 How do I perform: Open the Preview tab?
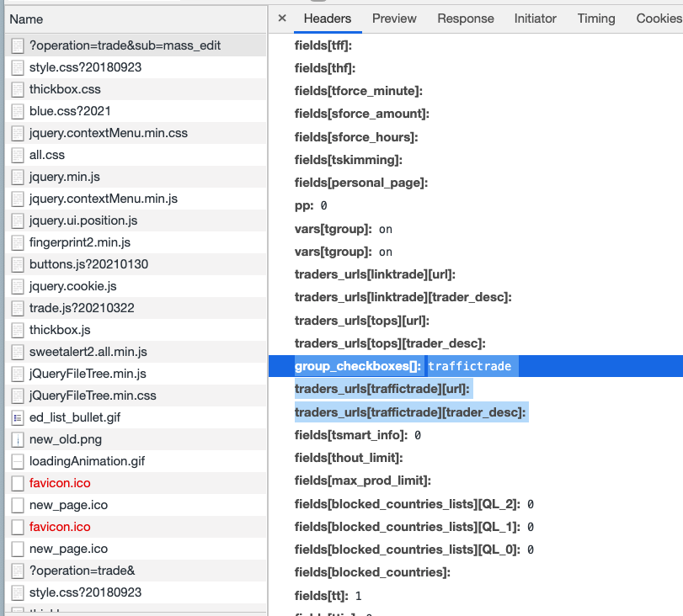pyautogui.click(x=394, y=19)
